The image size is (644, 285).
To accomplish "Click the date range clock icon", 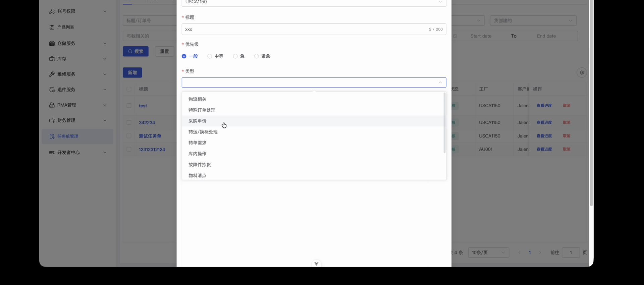I will pyautogui.click(x=455, y=36).
